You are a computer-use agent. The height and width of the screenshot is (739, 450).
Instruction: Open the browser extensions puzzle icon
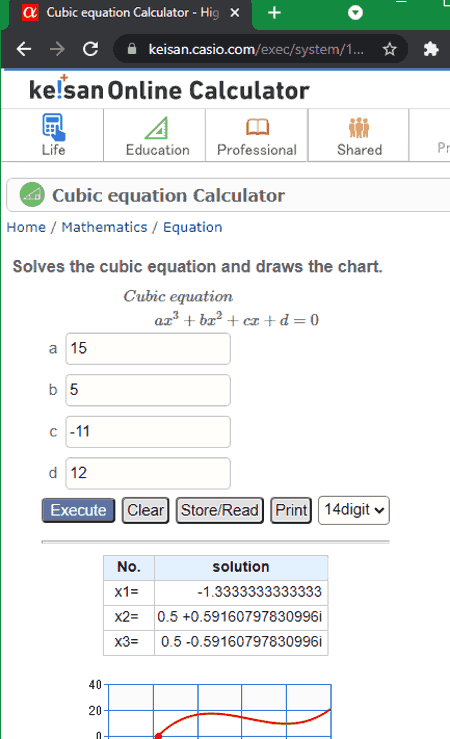click(431, 49)
